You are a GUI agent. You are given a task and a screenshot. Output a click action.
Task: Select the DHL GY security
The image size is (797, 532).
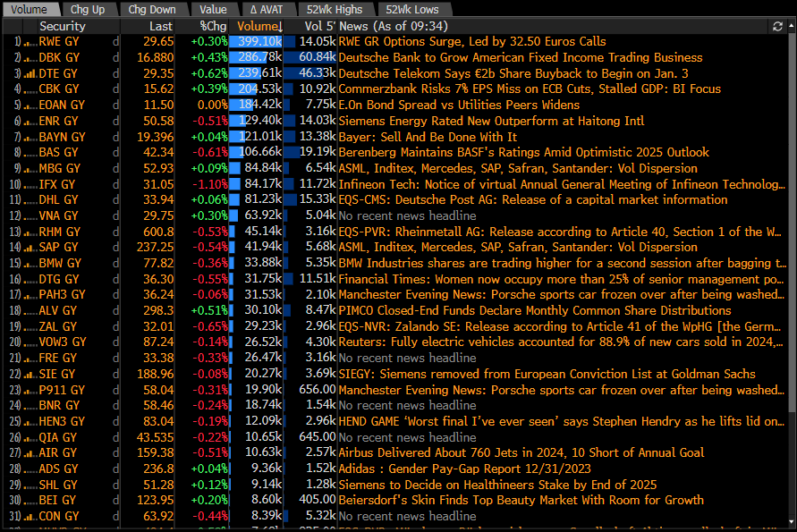[58, 199]
